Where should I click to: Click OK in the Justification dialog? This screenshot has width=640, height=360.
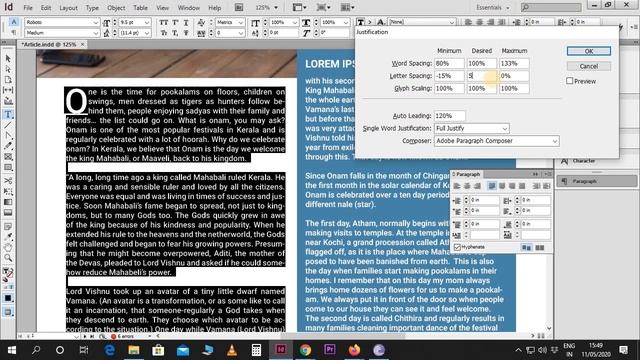tap(589, 51)
